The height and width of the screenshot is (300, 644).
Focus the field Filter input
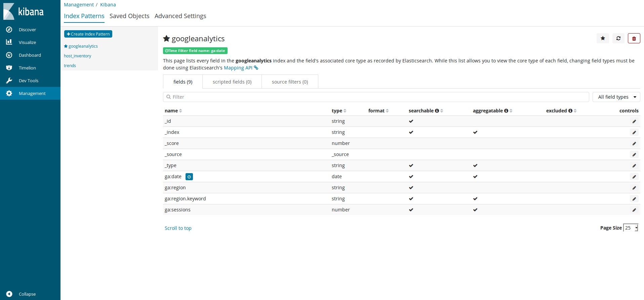376,97
